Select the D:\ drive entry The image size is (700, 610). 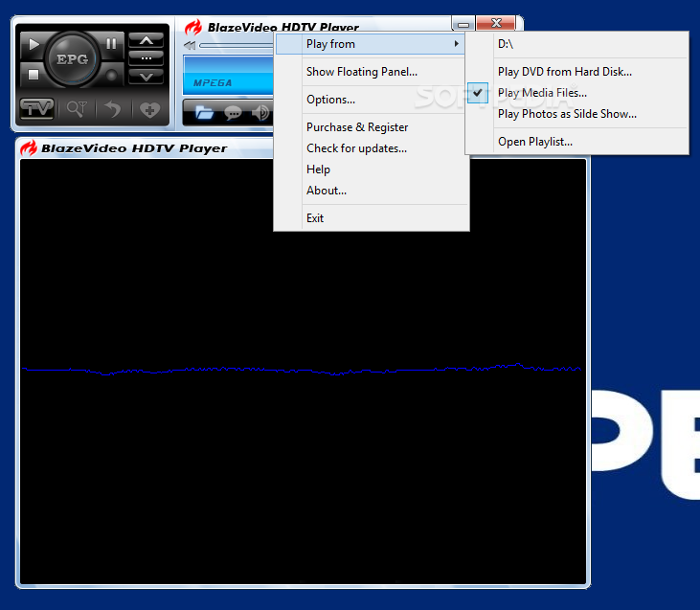(576, 44)
